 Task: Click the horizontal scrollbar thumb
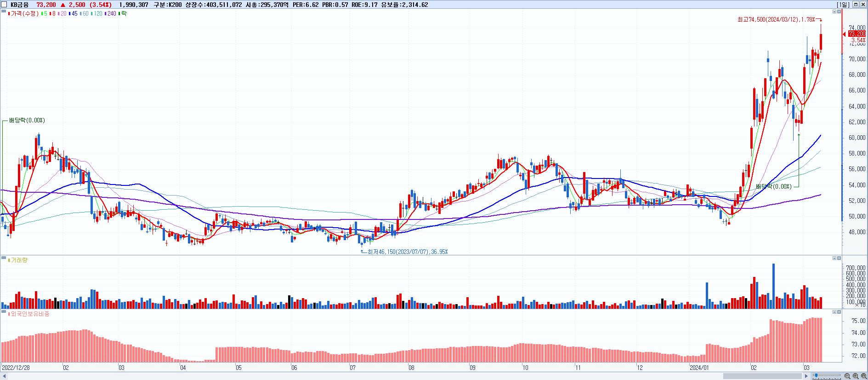(763, 376)
